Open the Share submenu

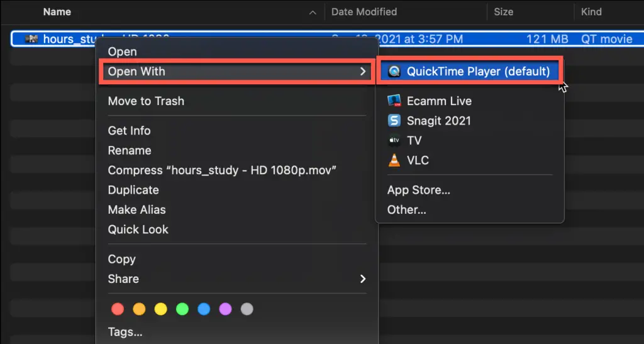[237, 279]
